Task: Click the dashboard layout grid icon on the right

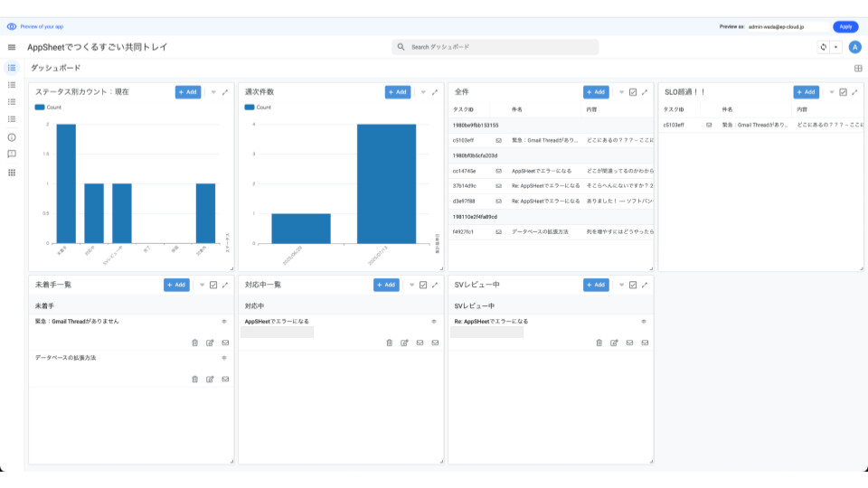Action: [858, 69]
